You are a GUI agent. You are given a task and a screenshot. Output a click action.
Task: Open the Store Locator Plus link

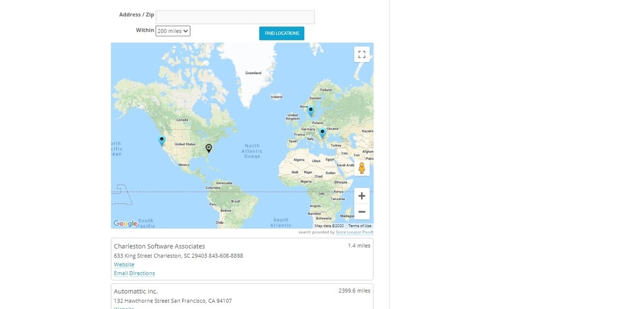[x=354, y=232]
